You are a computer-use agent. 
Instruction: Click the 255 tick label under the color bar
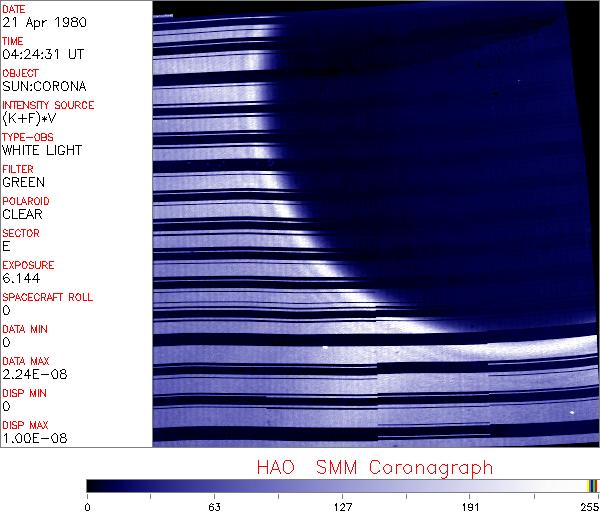pos(587,505)
